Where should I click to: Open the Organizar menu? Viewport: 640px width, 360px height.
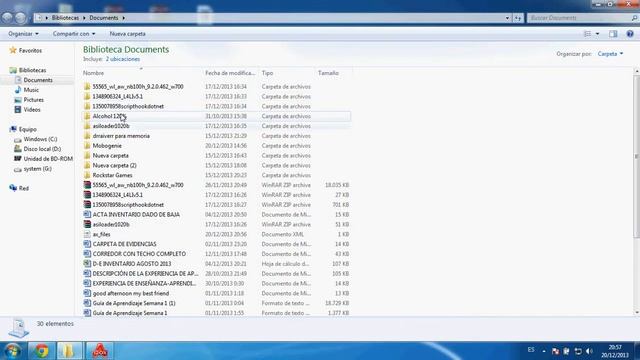[x=23, y=34]
